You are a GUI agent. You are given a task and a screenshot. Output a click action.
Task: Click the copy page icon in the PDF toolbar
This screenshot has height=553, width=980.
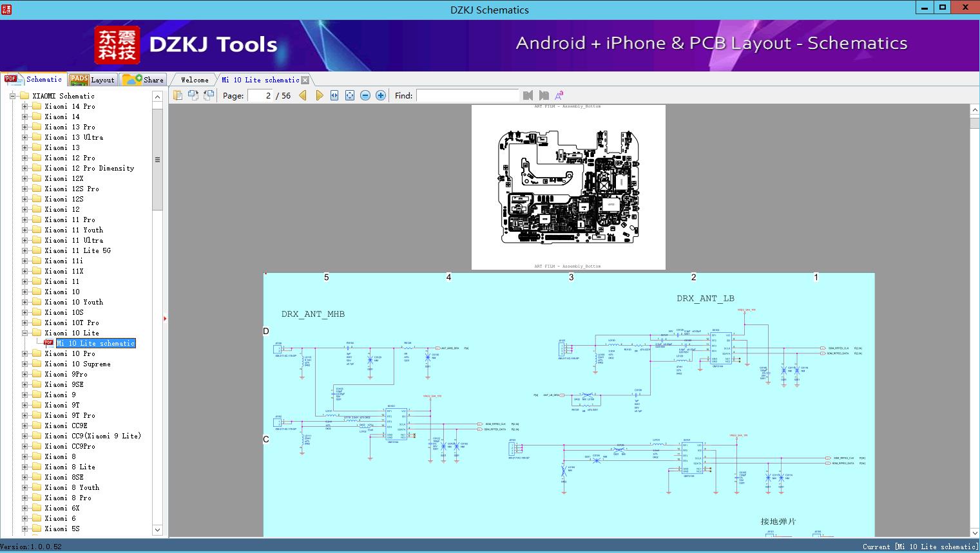coord(178,95)
